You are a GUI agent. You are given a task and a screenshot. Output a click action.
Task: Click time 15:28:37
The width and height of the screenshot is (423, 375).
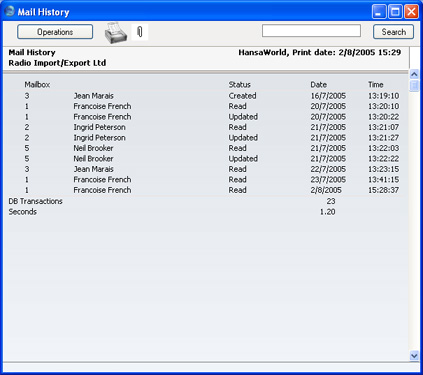coord(383,190)
